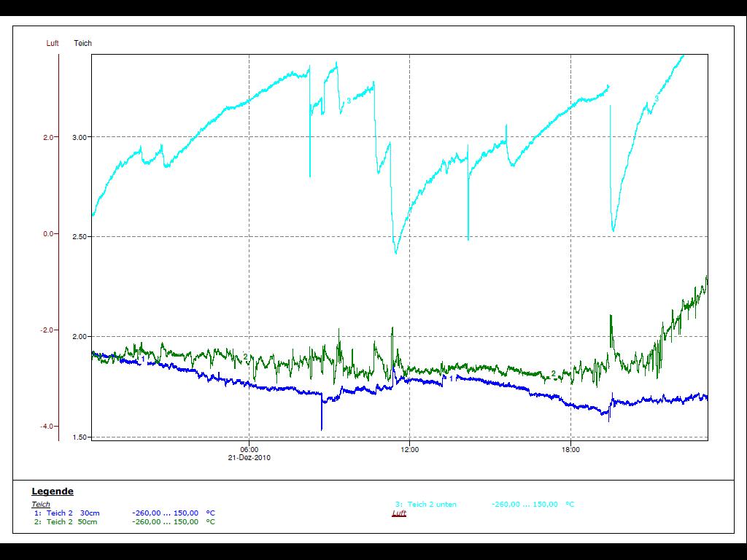Click the date label 21-Dez-2010
Image resolution: width=747 pixels, height=560 pixels.
click(x=249, y=459)
